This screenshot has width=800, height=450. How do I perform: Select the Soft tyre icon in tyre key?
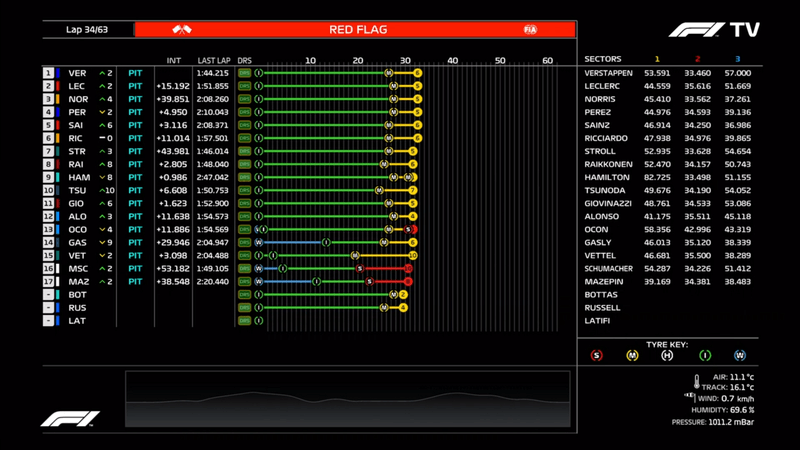(x=596, y=356)
